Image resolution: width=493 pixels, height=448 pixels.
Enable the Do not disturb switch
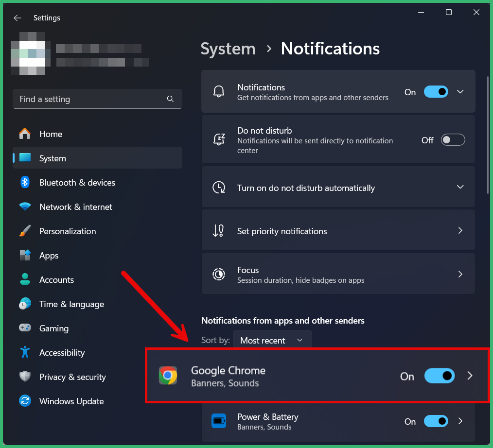tap(453, 140)
